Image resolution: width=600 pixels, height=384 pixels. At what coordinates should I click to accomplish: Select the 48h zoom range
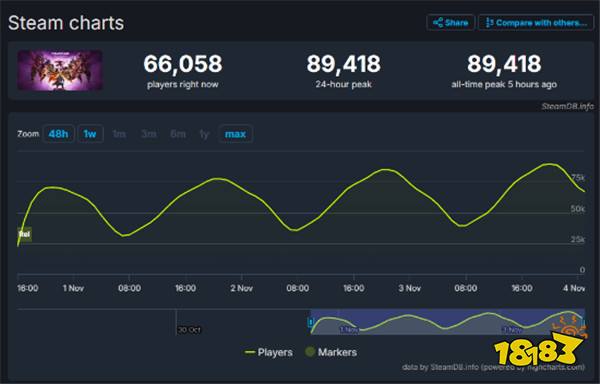pyautogui.click(x=59, y=134)
